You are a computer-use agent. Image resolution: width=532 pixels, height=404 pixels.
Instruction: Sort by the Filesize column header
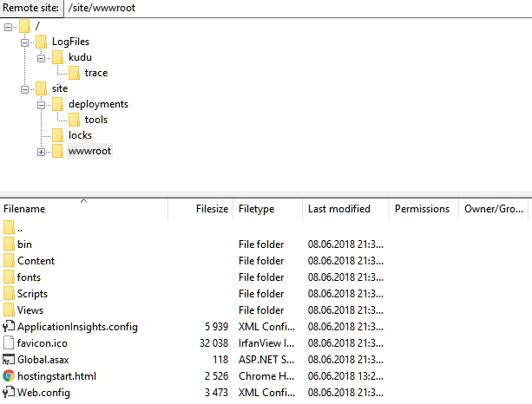tap(200, 209)
